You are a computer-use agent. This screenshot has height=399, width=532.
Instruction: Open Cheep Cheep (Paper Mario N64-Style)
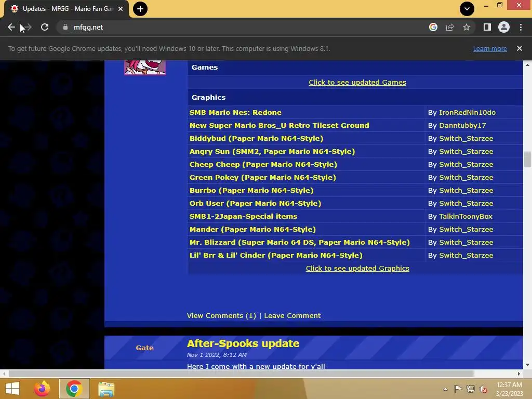tap(263, 164)
